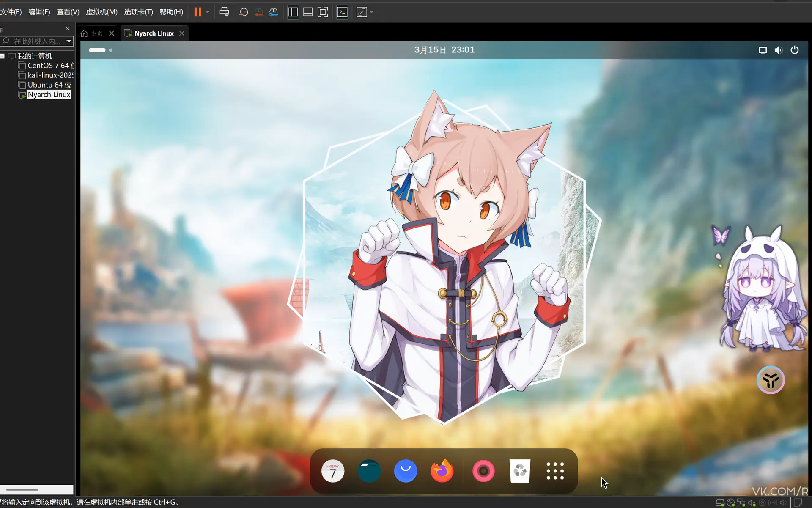Launch Firefox from the dock

pyautogui.click(x=442, y=471)
